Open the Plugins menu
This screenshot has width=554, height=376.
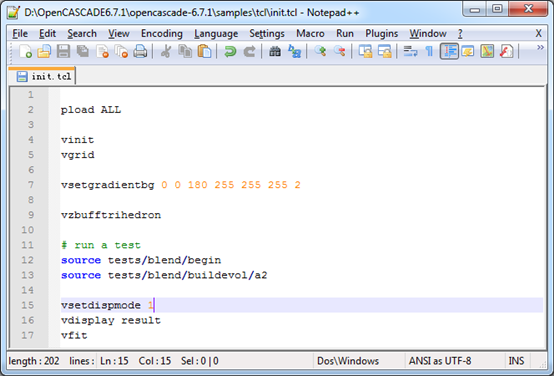pos(382,34)
